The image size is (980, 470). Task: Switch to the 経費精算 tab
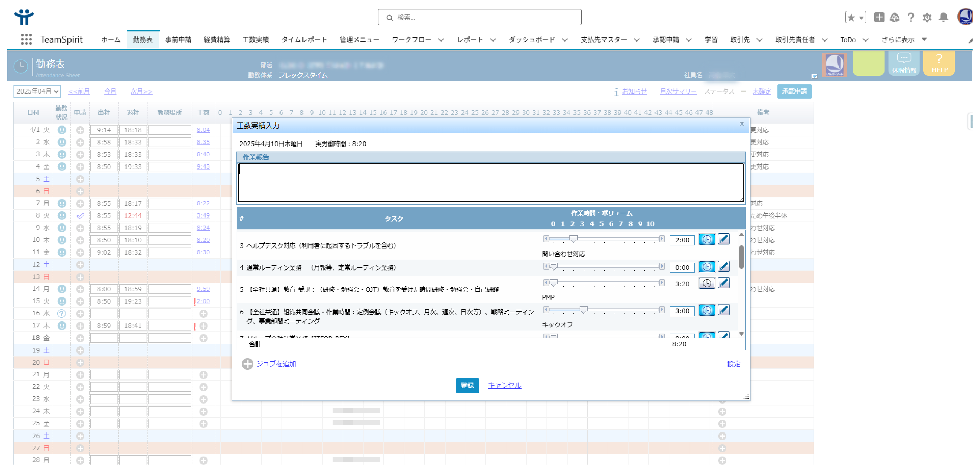coord(217,39)
